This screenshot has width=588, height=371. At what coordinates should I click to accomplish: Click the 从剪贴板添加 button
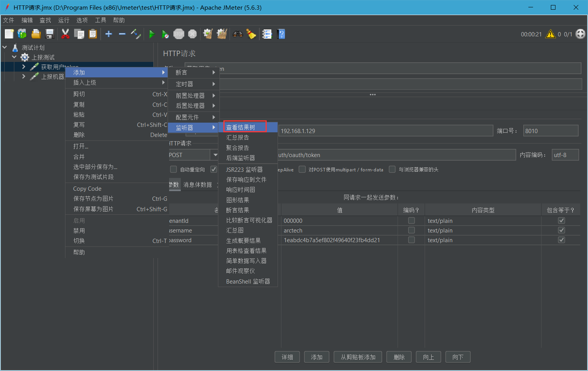[x=358, y=357]
